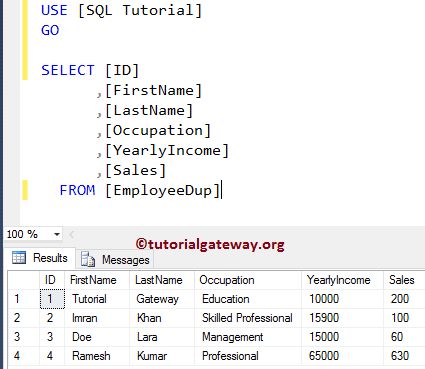Select the 630 sales cell
The width and height of the screenshot is (425, 369).
[x=404, y=356]
